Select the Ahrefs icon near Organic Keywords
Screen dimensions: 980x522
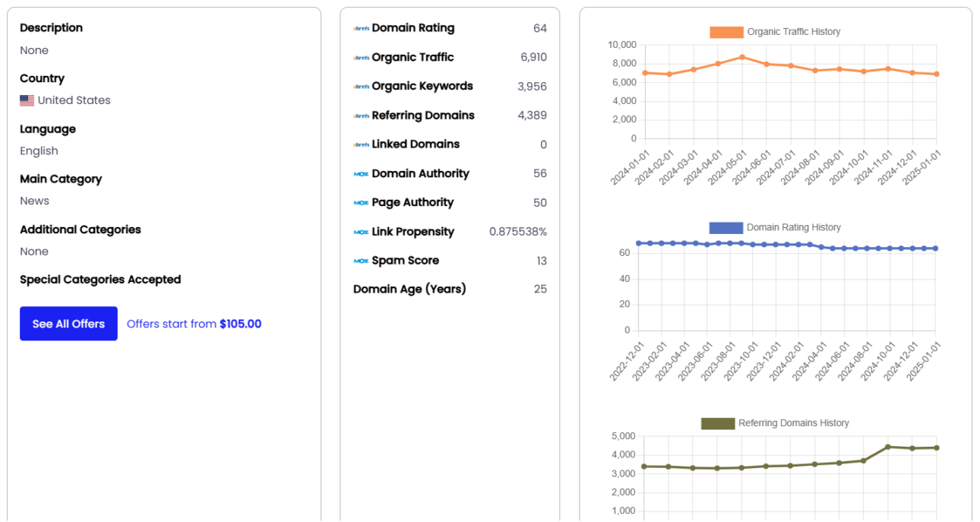click(x=361, y=86)
